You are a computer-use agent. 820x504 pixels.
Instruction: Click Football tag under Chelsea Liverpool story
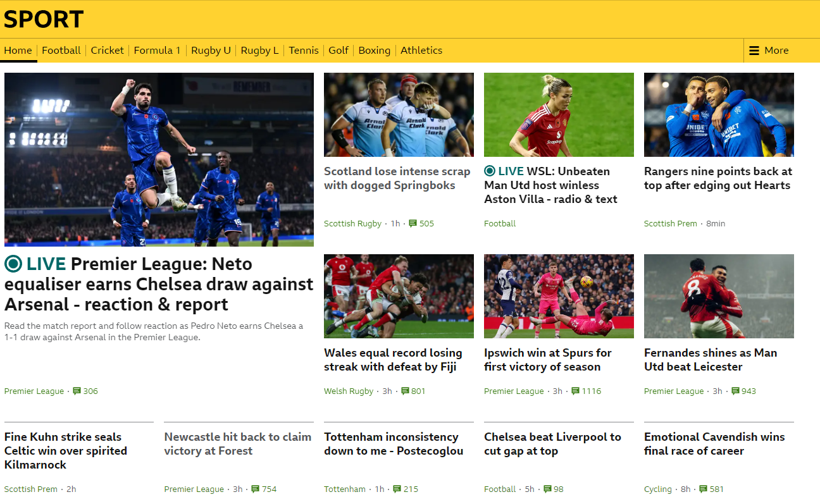tap(500, 489)
